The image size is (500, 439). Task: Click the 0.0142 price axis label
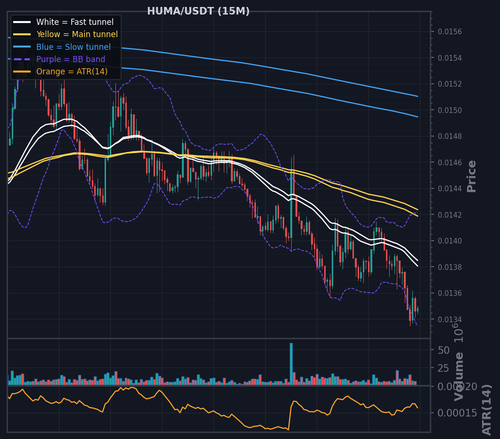[450, 215]
